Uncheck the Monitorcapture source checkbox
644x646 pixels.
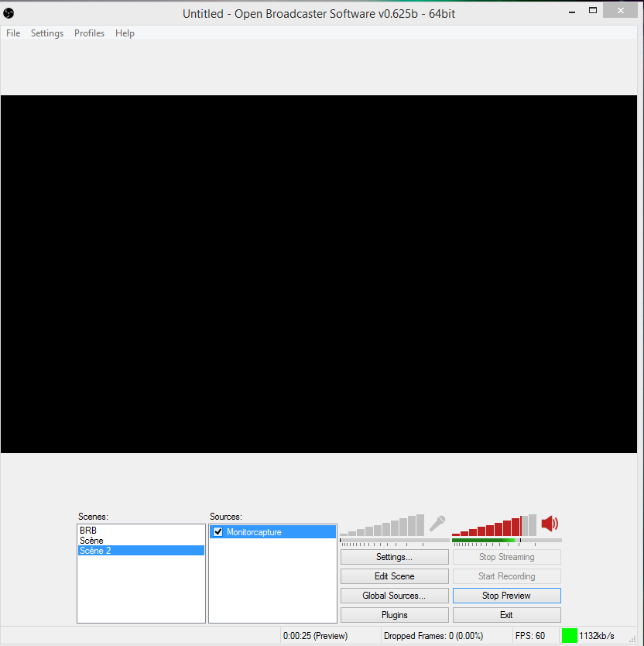(x=218, y=532)
